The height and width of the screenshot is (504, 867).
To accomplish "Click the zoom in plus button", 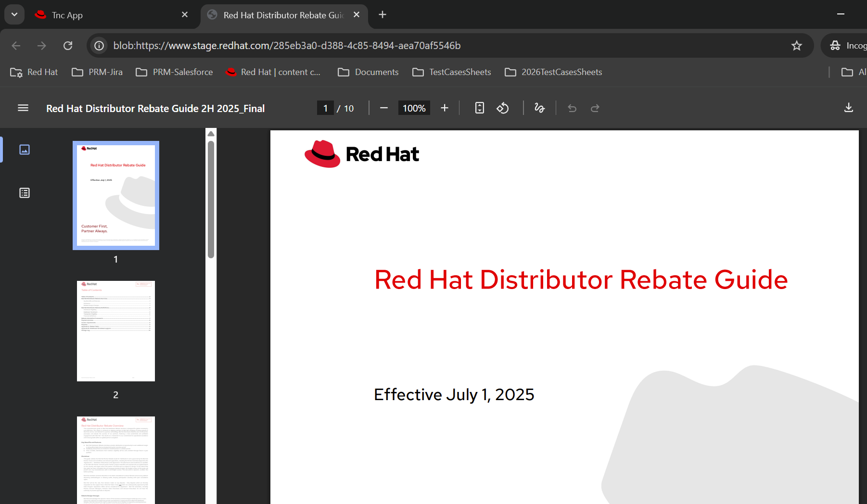I will tap(444, 108).
